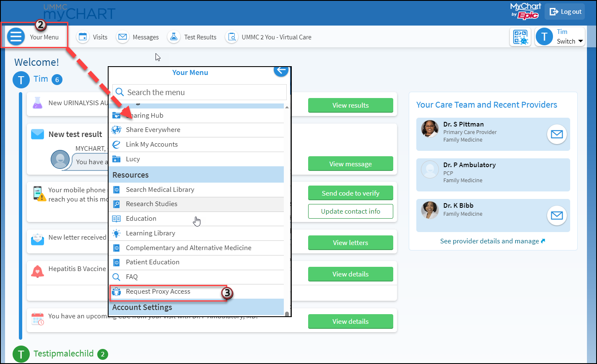
Task: Click the MyChart by Epic logo
Action: coord(525,11)
